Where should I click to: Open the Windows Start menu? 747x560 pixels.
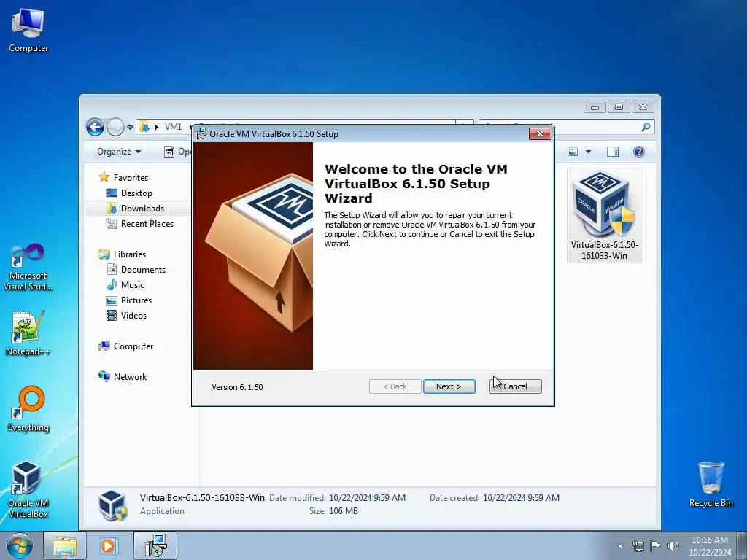(x=20, y=545)
